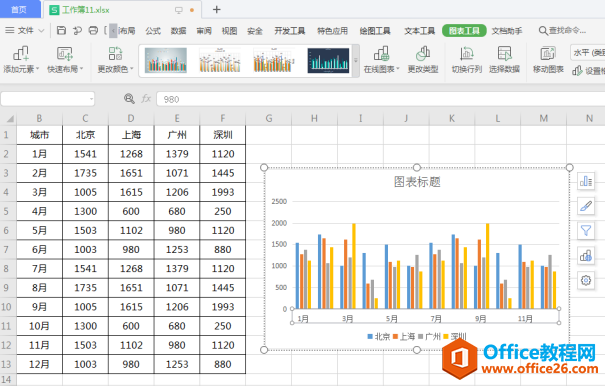Image resolution: width=605 pixels, height=386 pixels.
Task: Switch to the Review (审阅) tab
Action: [x=204, y=31]
